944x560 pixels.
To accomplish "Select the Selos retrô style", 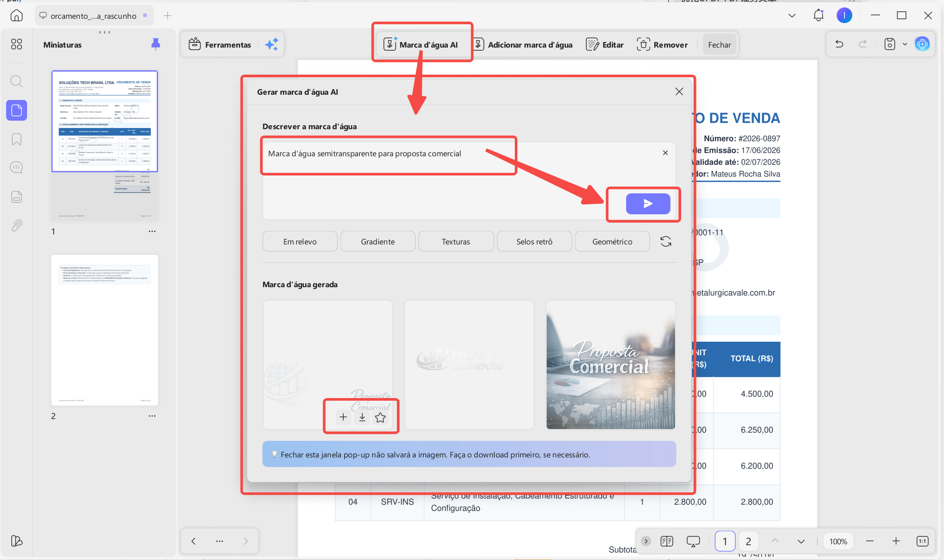I will (534, 241).
